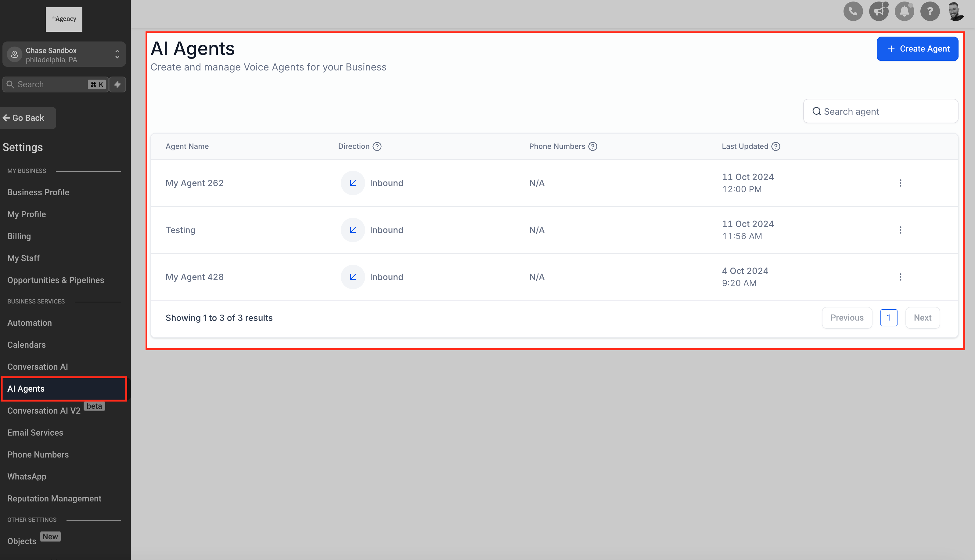Open Conversation AI V2 beta settings

coord(44,411)
